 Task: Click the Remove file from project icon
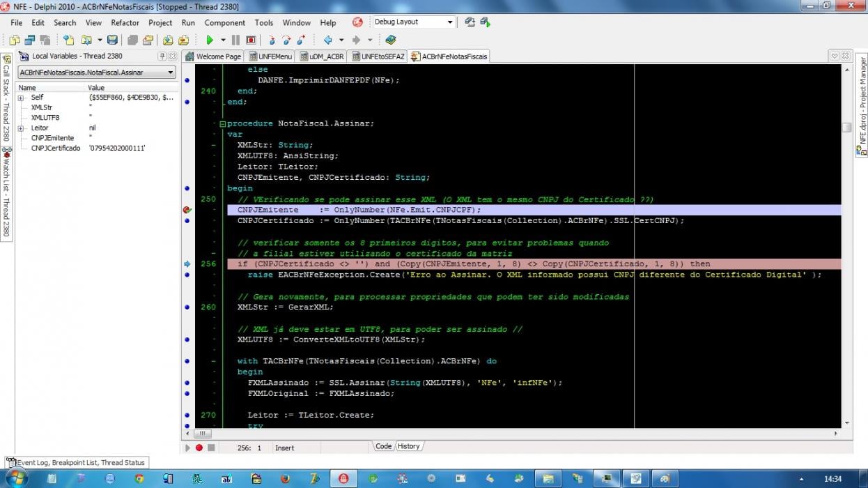coord(184,40)
